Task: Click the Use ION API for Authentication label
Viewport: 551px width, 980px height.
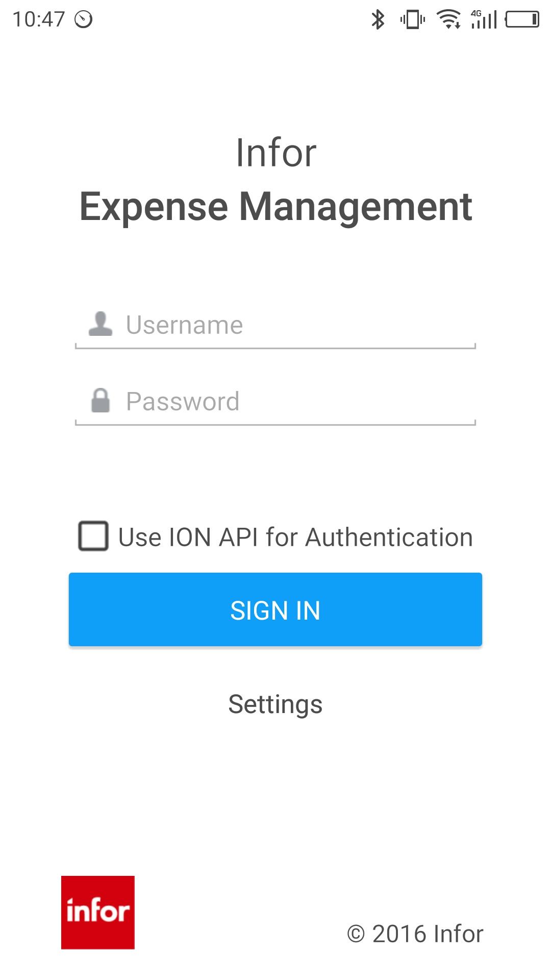Action: click(x=295, y=537)
